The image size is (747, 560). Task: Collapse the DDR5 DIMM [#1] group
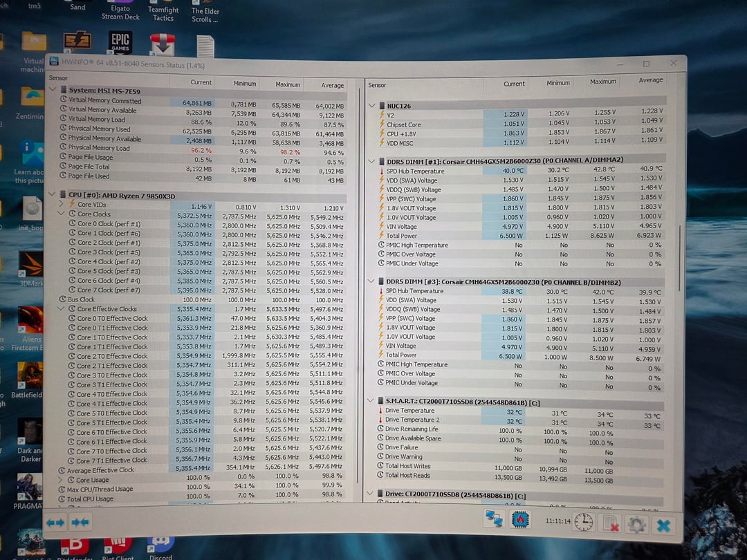pyautogui.click(x=371, y=161)
